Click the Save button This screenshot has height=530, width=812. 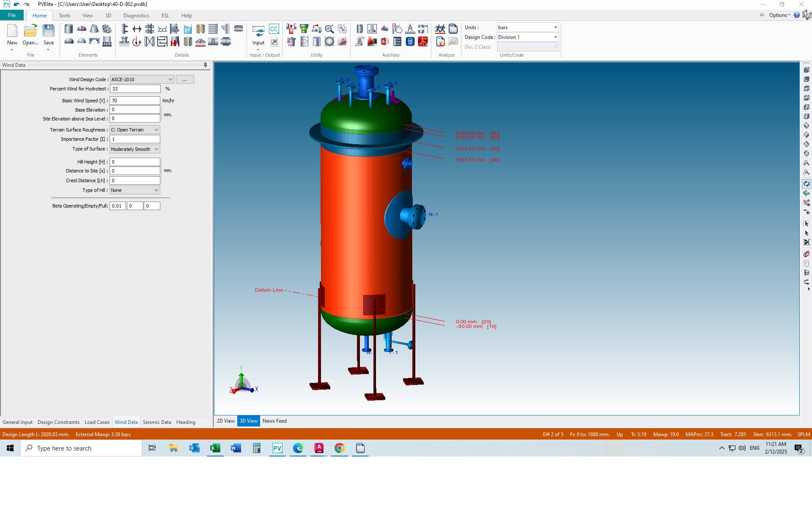point(49,35)
